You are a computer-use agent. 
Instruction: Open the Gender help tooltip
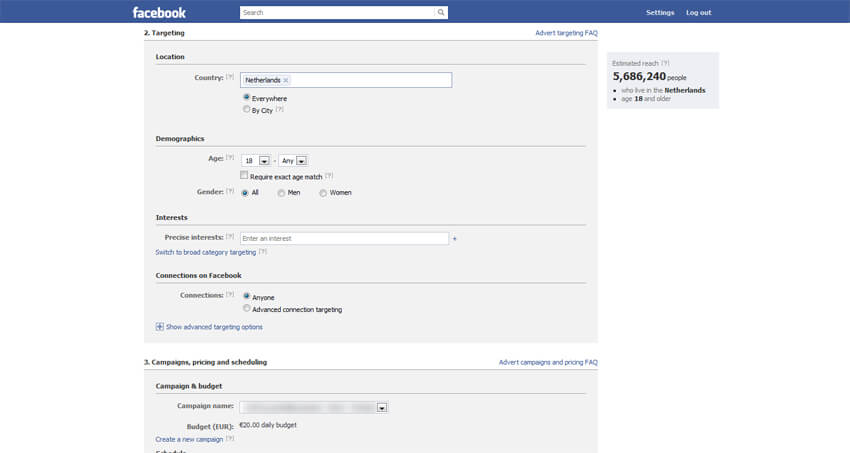tap(230, 191)
